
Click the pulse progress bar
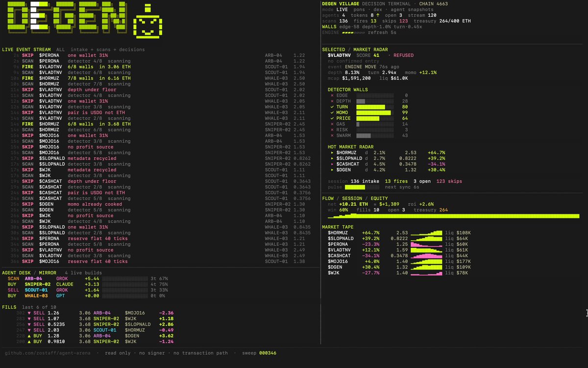tap(362, 187)
